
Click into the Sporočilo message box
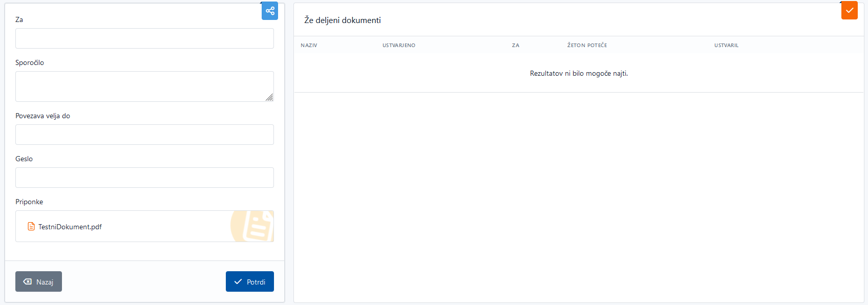point(144,86)
